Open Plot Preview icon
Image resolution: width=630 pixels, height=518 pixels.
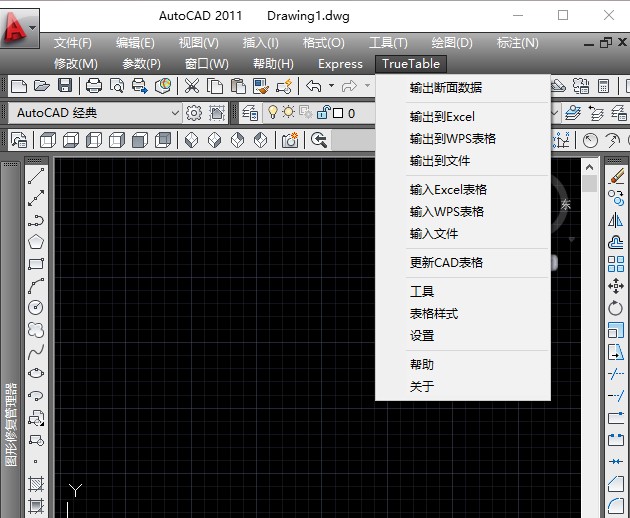point(117,86)
